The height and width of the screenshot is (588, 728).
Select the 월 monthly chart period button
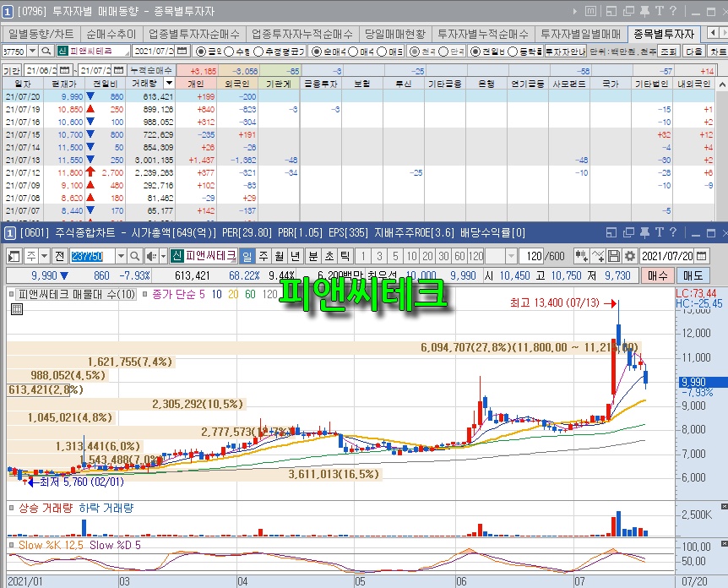[x=279, y=256]
